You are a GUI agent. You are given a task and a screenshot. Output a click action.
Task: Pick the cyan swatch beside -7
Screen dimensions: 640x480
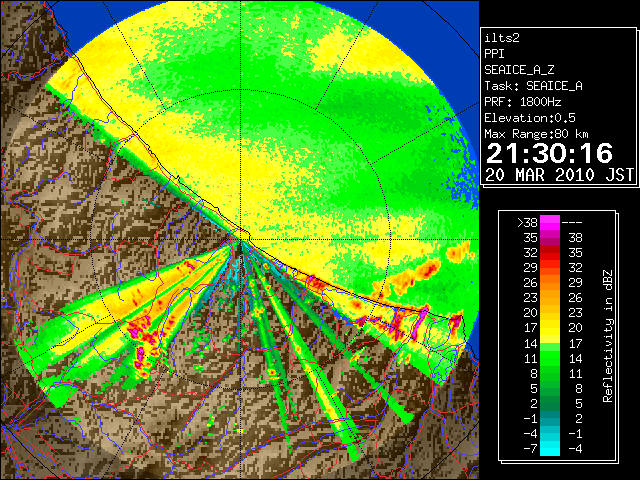[x=550, y=448]
